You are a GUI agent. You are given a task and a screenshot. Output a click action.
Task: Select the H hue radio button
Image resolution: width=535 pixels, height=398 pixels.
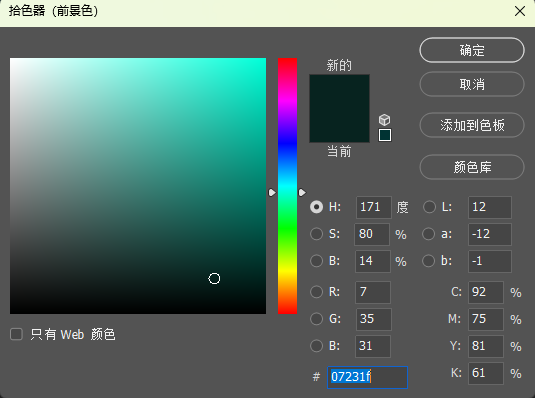coord(316,207)
